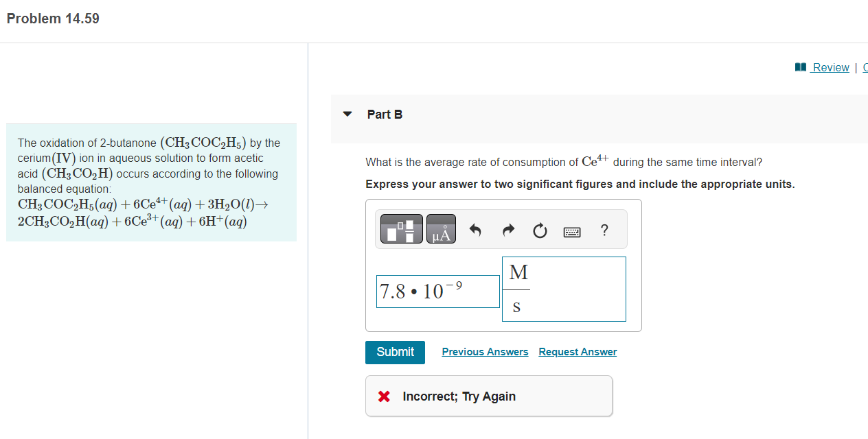The height and width of the screenshot is (439, 868).
Task: Click the numeric answer field showing 7.8•10⁻⁹
Action: pos(438,291)
